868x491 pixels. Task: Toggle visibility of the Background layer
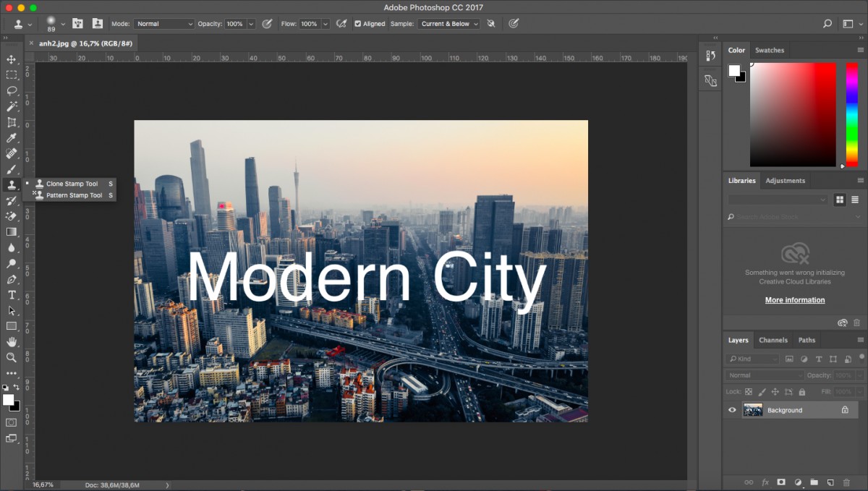pos(732,410)
